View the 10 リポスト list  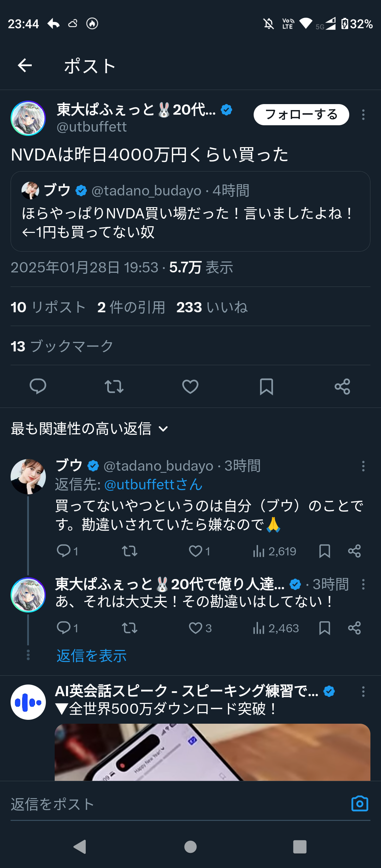tap(48, 307)
